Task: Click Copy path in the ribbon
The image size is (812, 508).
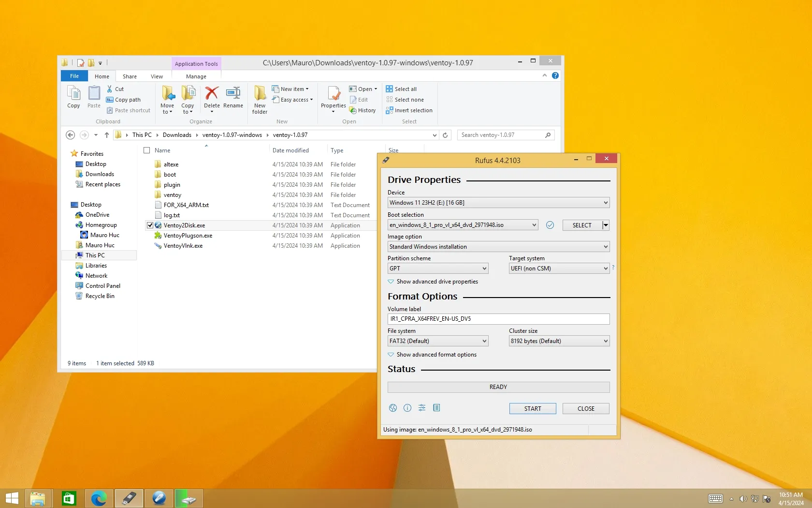Action: click(x=123, y=100)
